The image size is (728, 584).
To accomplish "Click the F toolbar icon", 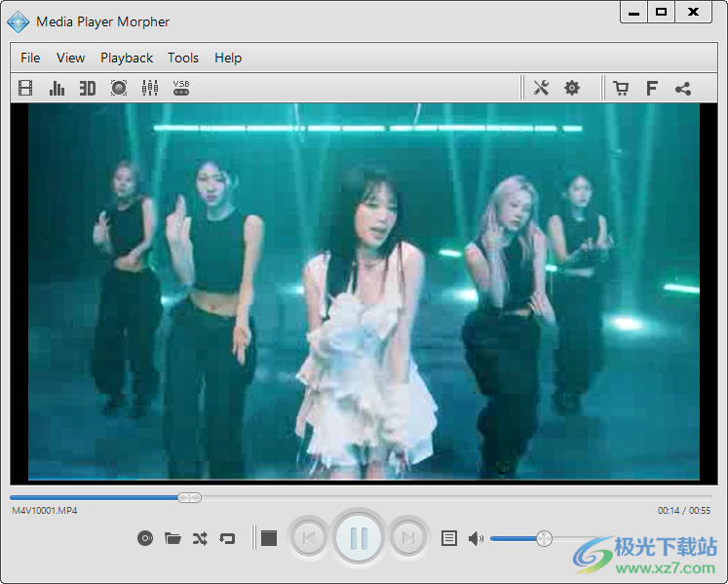I will click(x=652, y=88).
